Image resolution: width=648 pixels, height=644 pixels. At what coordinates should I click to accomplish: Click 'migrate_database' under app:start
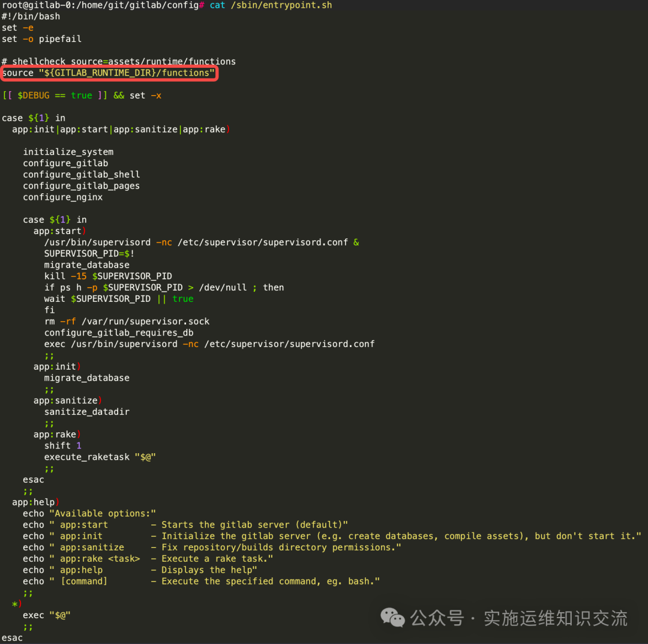[x=87, y=265]
